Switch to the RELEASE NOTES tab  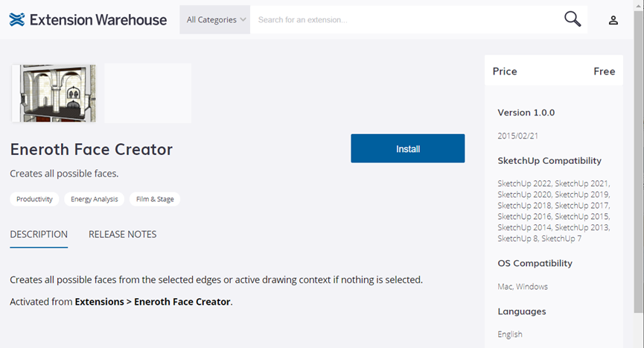coord(122,235)
